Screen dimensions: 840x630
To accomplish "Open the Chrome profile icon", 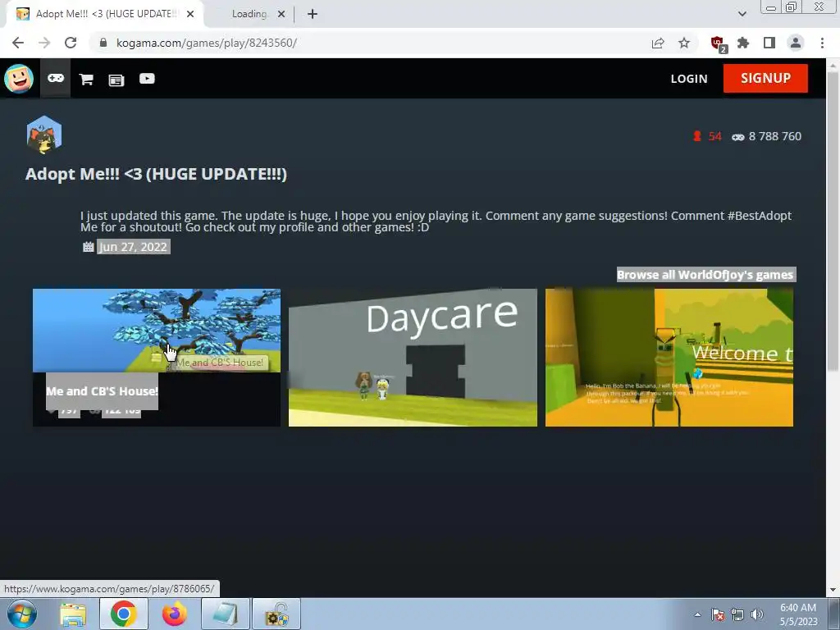I will pyautogui.click(x=796, y=43).
